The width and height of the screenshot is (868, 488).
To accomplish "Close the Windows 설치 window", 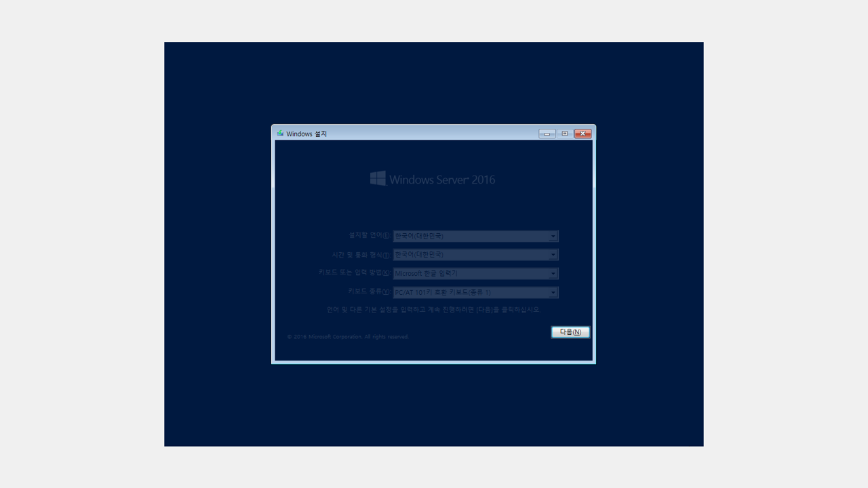I will [583, 134].
